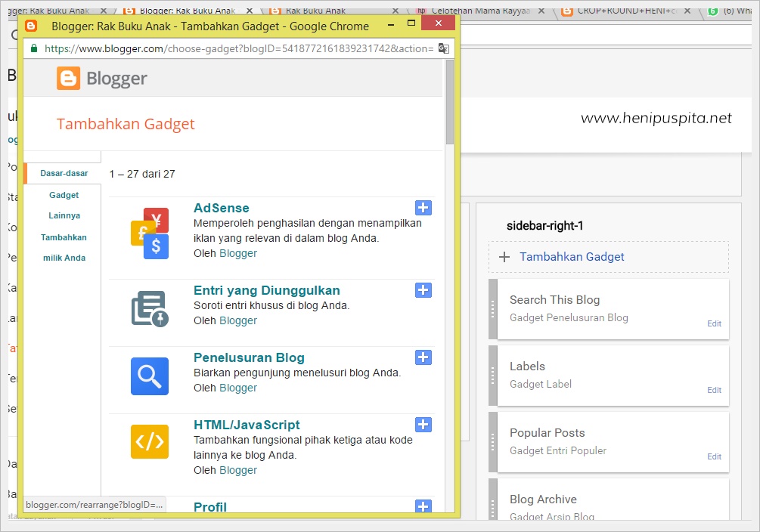Grab the drag handle of Blog Archive gadget

point(493,500)
